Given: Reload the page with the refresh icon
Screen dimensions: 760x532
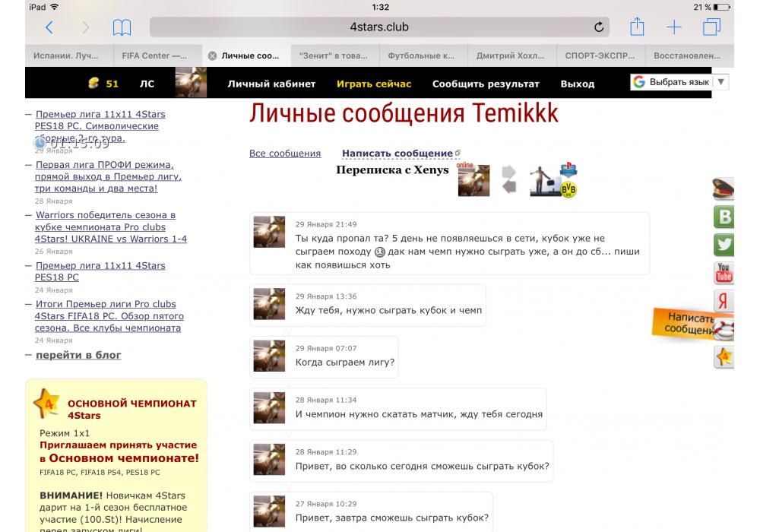Looking at the screenshot, I should [x=599, y=27].
